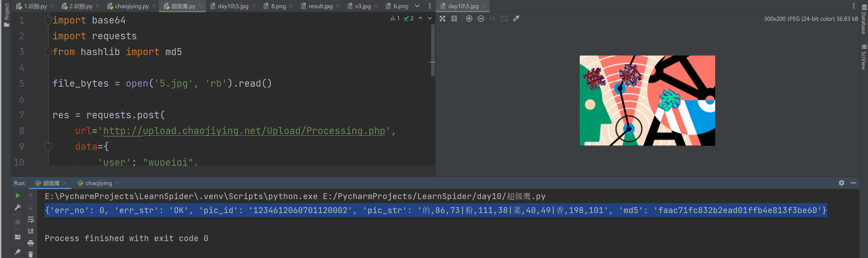Open run configuration wrench settings

coord(18,207)
